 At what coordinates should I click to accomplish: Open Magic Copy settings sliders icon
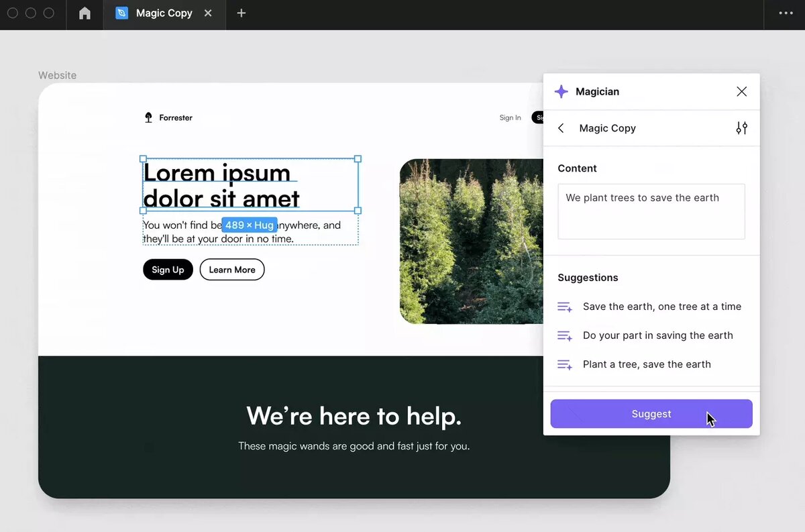point(741,128)
